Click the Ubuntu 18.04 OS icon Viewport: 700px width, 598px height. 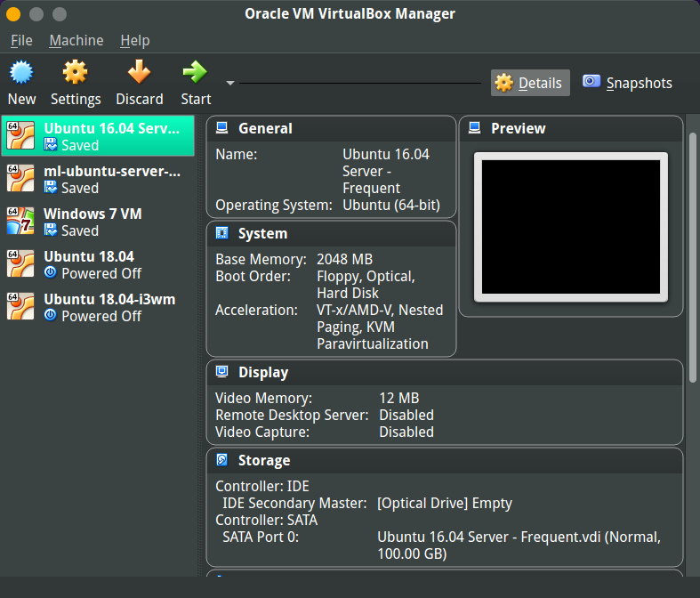click(x=20, y=263)
